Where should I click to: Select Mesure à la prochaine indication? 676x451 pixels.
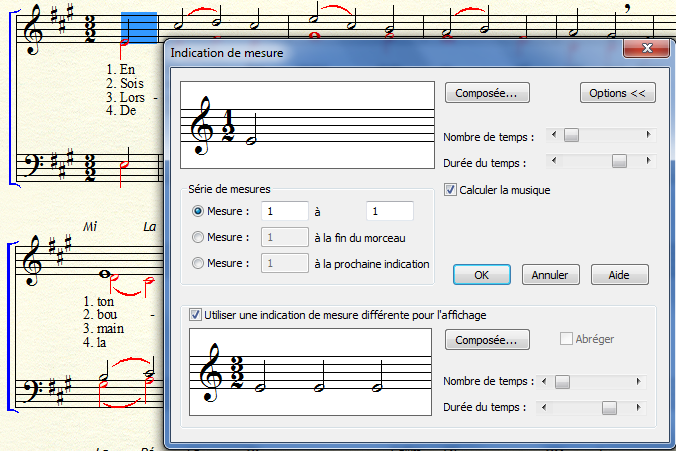click(198, 264)
